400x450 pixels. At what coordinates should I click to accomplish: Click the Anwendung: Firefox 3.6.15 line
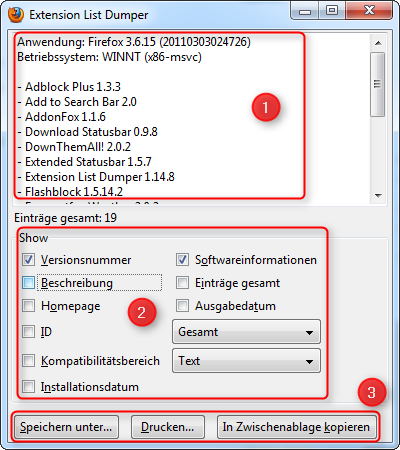tap(134, 42)
